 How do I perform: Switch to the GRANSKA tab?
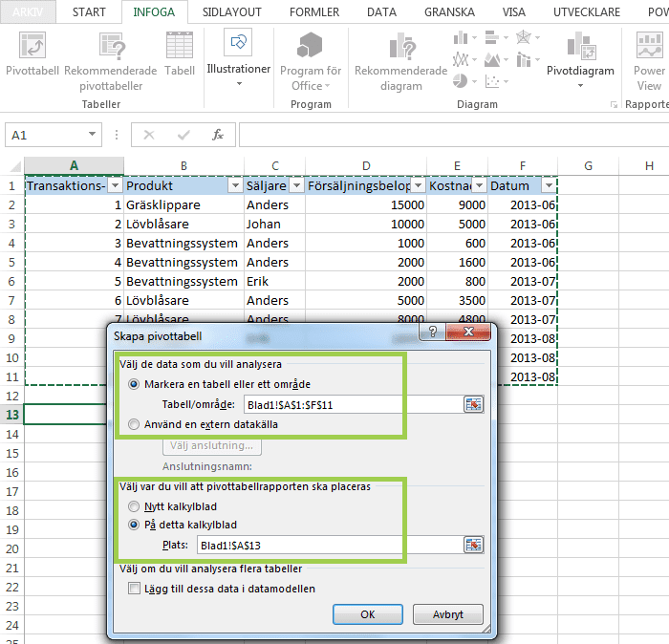click(449, 11)
